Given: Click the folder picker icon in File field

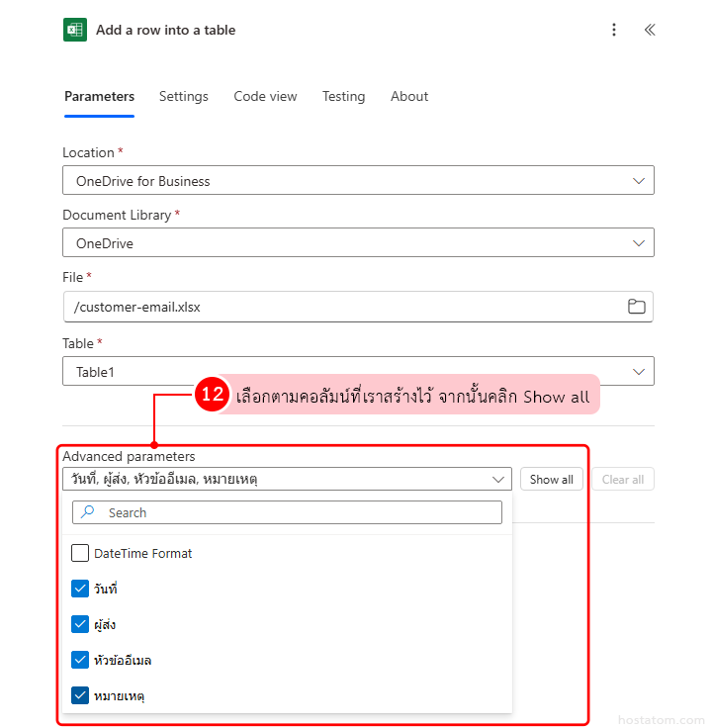Looking at the screenshot, I should pyautogui.click(x=637, y=307).
